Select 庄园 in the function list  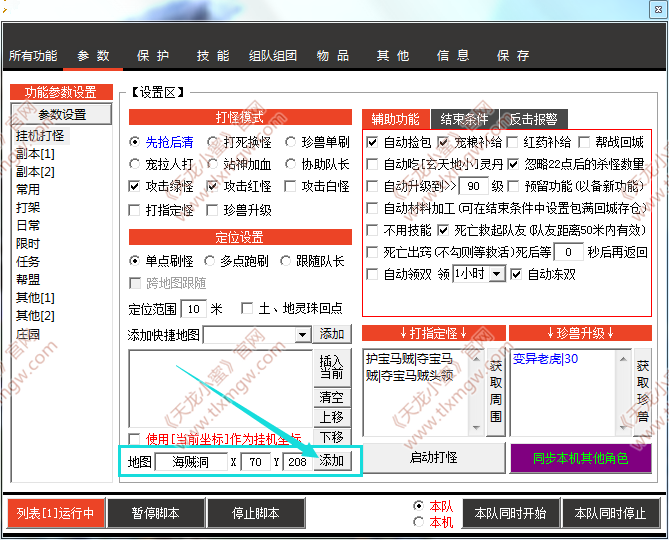pos(28,334)
